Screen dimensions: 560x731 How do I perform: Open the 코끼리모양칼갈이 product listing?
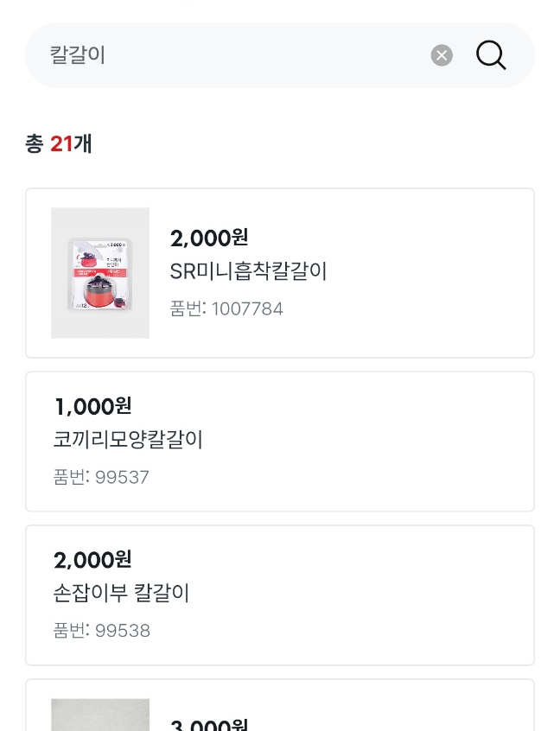127,440
